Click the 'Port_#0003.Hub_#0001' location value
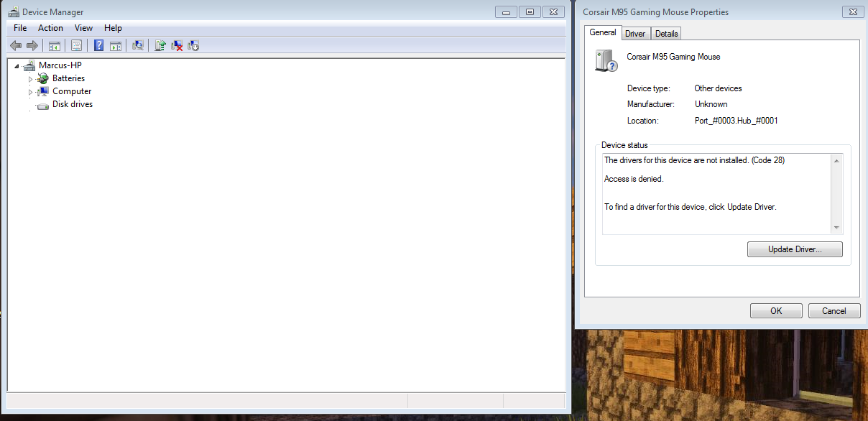This screenshot has height=421, width=868. [736, 121]
